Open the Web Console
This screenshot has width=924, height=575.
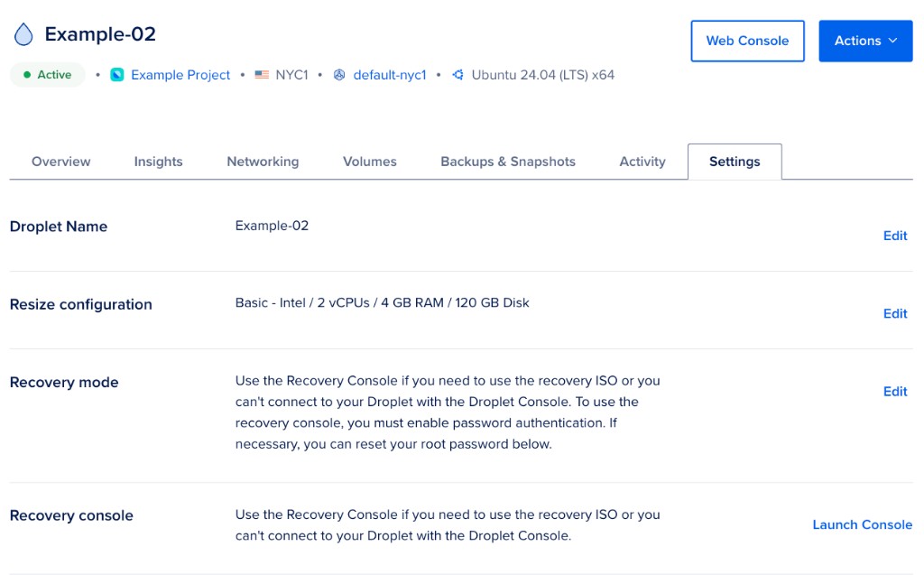pyautogui.click(x=747, y=41)
